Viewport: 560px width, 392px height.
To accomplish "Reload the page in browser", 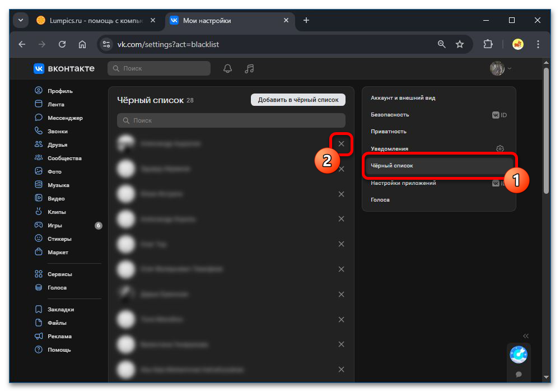I will tap(62, 44).
